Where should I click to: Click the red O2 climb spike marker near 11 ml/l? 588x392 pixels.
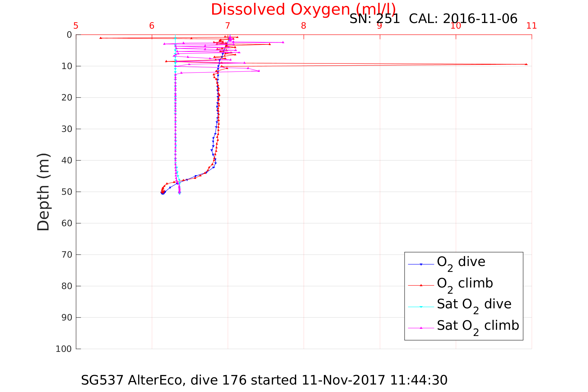coord(526,64)
